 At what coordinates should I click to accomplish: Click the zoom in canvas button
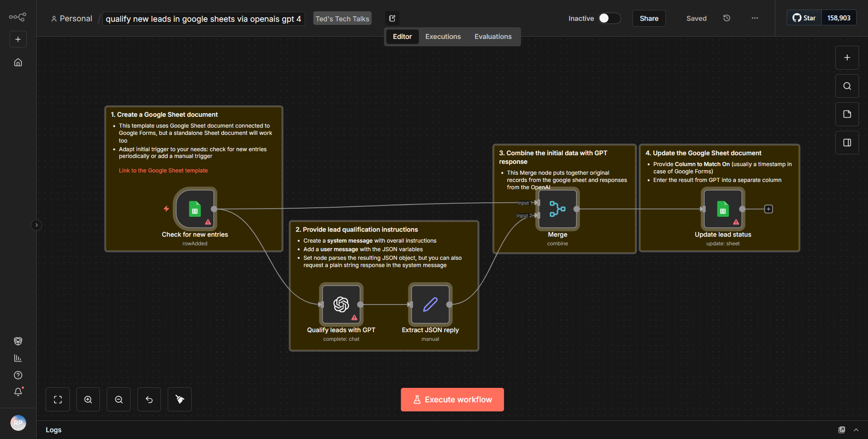point(88,400)
